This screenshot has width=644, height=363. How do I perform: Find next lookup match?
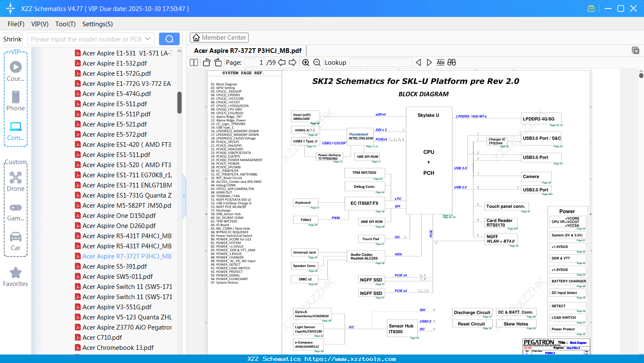pos(429,63)
